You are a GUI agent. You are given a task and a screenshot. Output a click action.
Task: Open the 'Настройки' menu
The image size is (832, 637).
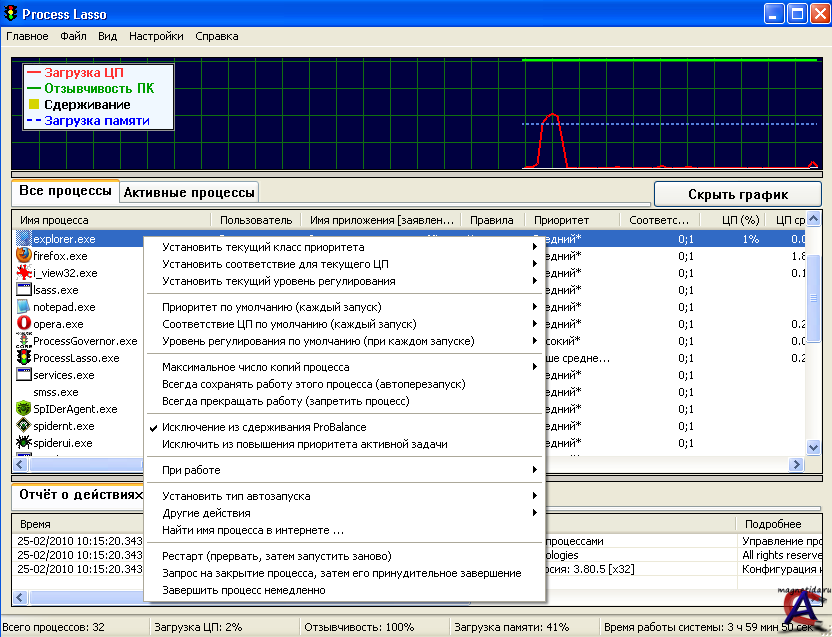coord(156,36)
